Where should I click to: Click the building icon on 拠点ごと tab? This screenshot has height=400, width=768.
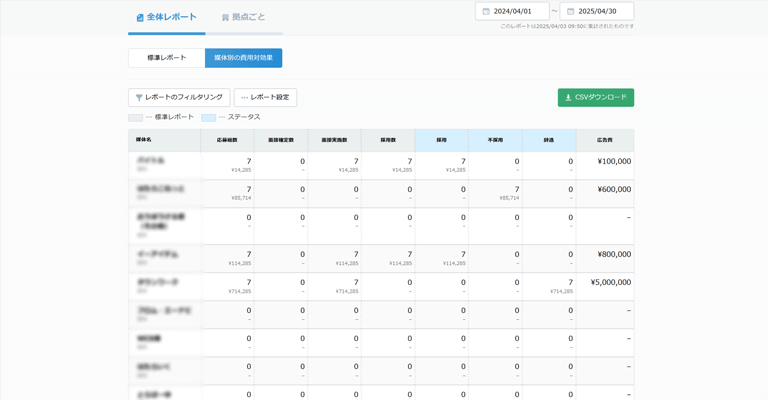pos(225,18)
